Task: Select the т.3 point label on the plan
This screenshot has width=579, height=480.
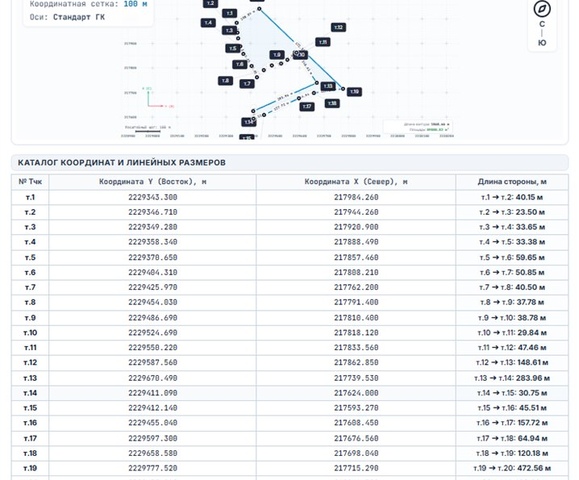Action: click(229, 30)
